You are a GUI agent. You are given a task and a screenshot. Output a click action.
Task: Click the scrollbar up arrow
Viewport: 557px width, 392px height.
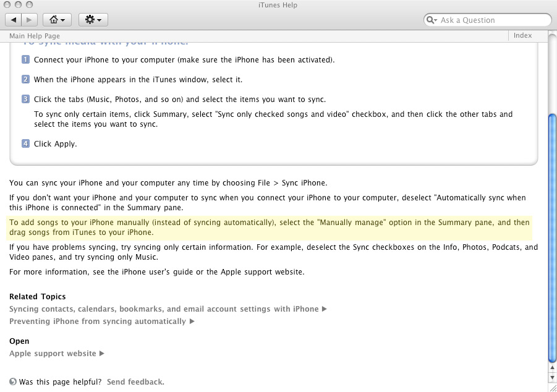[553, 368]
